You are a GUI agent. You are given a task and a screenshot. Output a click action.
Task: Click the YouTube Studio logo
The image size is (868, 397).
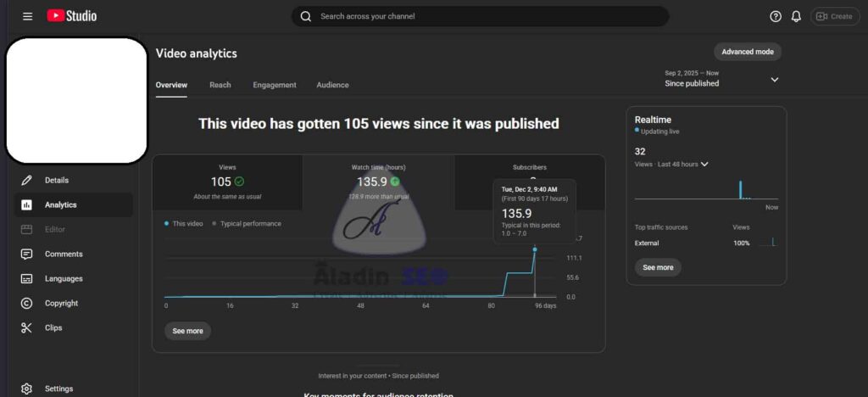[x=72, y=16]
